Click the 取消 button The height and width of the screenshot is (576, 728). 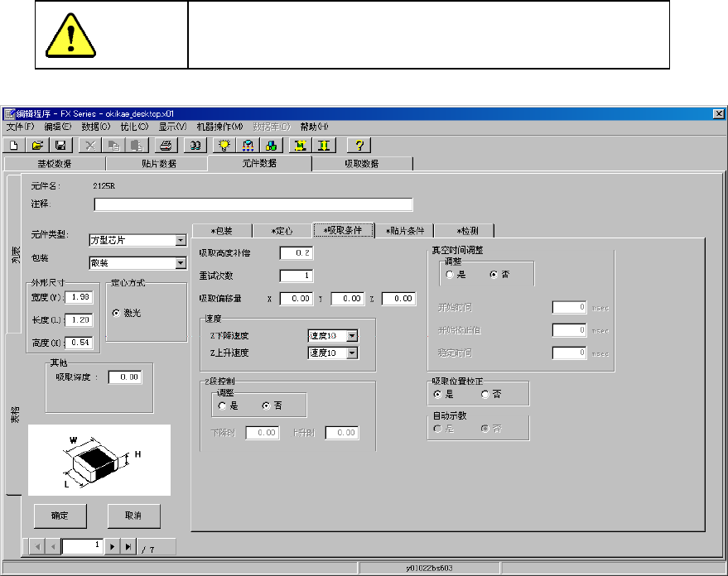tap(133, 516)
